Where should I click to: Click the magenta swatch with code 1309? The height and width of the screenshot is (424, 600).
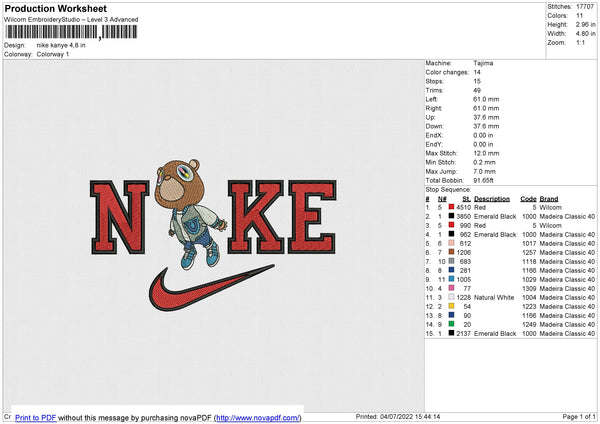tap(451, 288)
